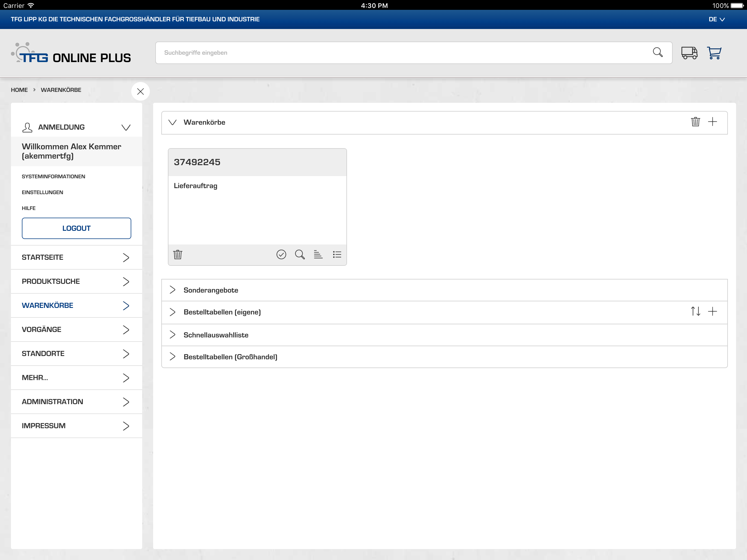Screen dimensions: 747x560
Task: Open the DE language dropdown
Action: point(716,19)
